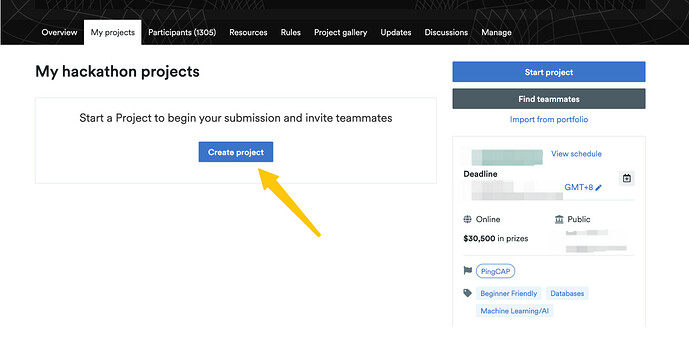Open the PingCAP organizer tag
Viewport: 689px width, 363px height.
point(495,271)
